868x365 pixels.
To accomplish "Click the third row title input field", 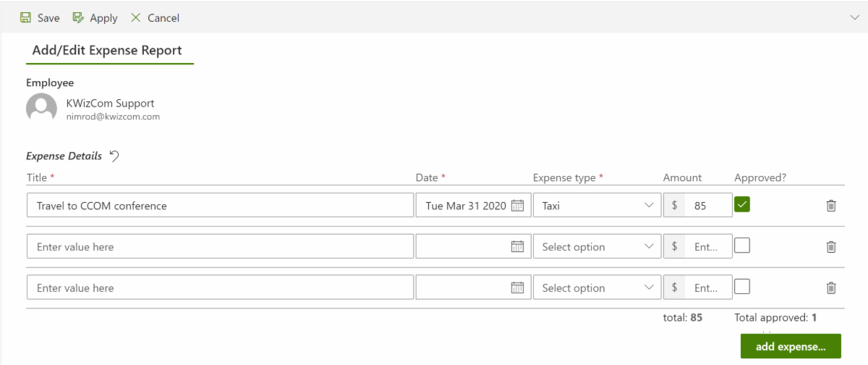I will [220, 288].
